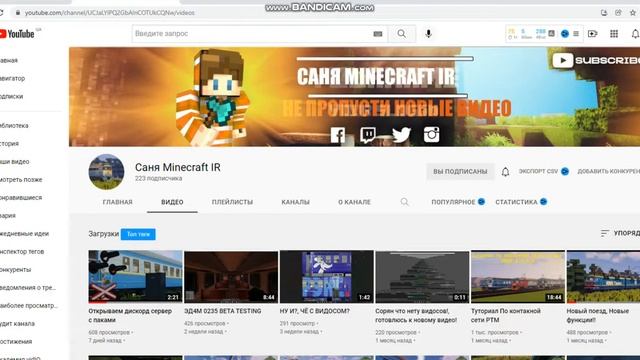Screen dimensions: 640x360
Task: Open the notifications bell in the header
Action: (x=635, y=34)
